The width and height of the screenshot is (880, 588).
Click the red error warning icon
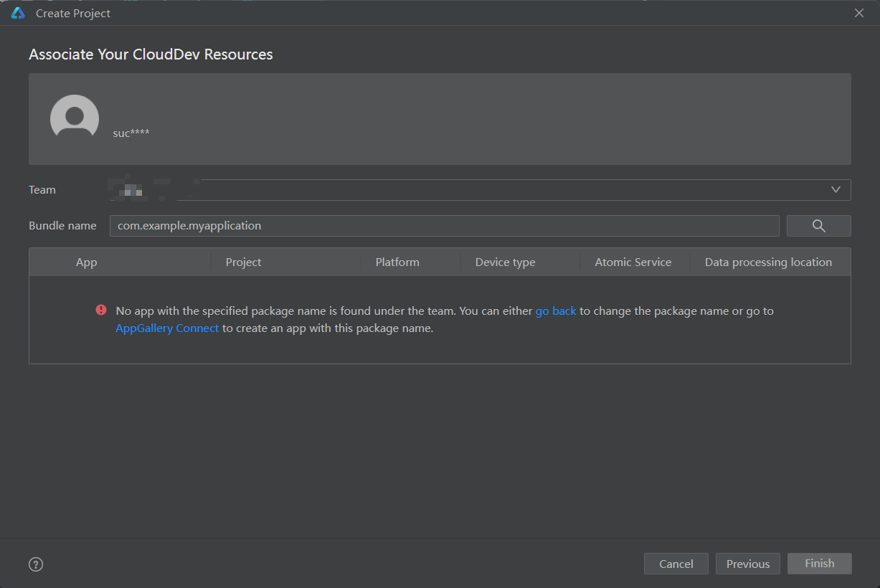tap(101, 310)
